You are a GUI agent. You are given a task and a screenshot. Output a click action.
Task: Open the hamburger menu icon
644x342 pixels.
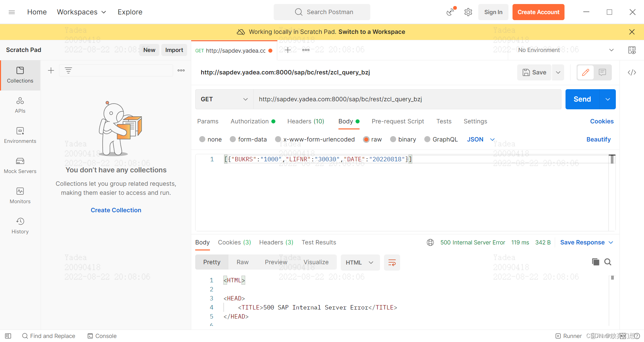pos(12,12)
